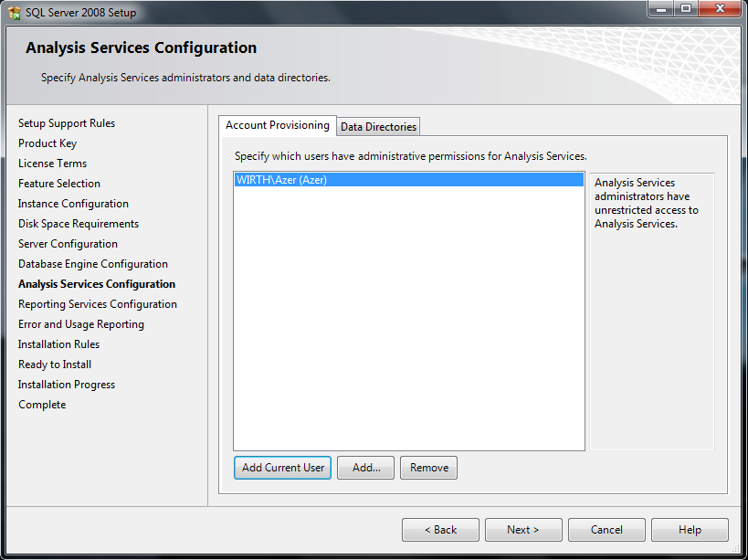748x560 pixels.
Task: Click the Product Key step
Action: pyautogui.click(x=47, y=143)
